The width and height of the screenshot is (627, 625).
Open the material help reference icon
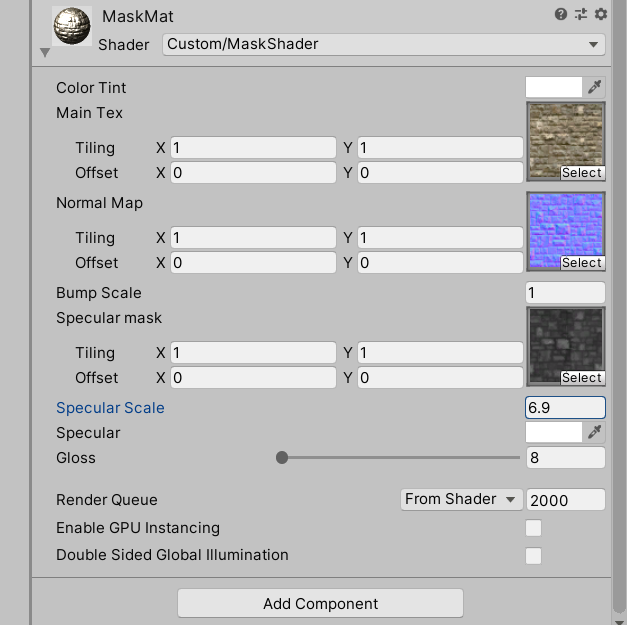561,14
